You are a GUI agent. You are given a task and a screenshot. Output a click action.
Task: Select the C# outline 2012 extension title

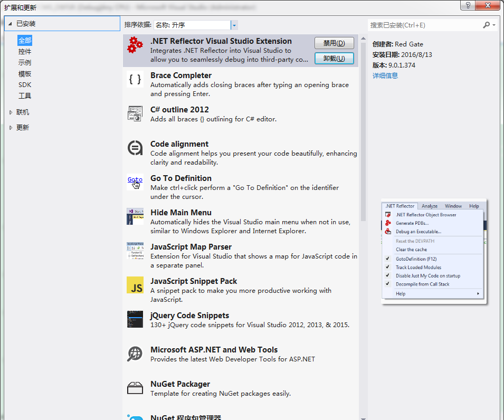tap(179, 110)
